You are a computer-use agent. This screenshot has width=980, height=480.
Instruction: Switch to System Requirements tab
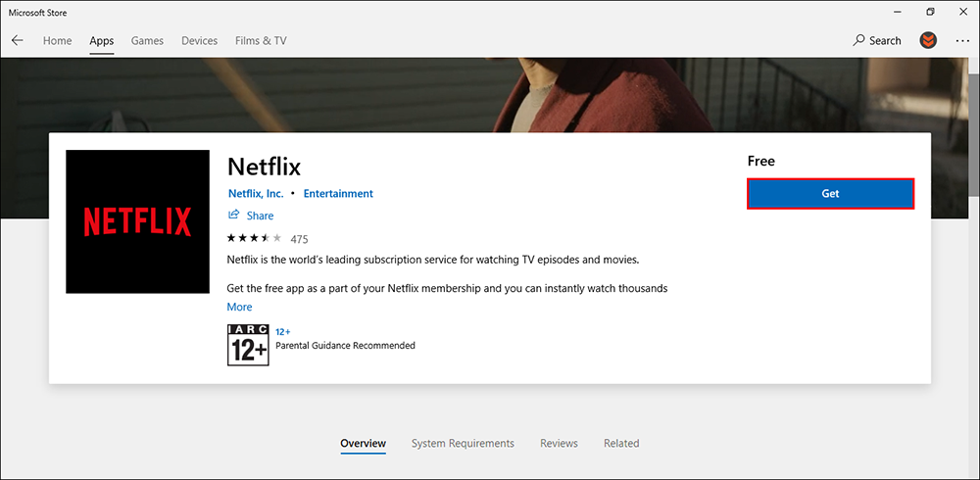[463, 443]
